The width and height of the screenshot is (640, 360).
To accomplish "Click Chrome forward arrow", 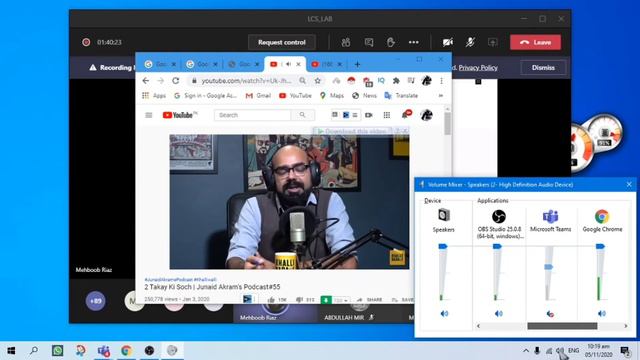I will pos(160,81).
